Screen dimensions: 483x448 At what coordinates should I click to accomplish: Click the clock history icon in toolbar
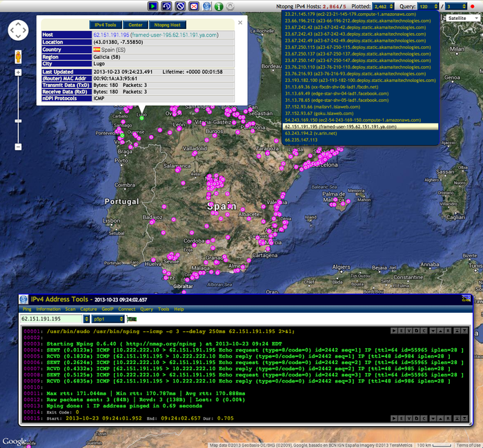pos(168,6)
